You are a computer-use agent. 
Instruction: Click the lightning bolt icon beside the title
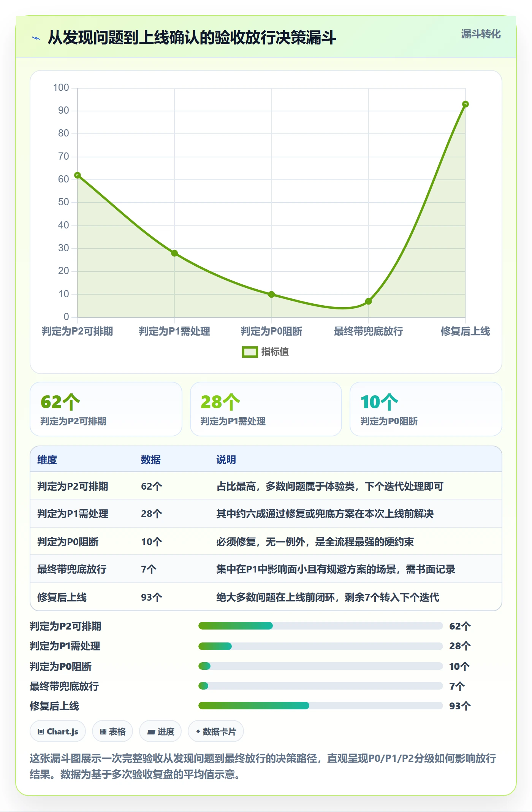pyautogui.click(x=36, y=38)
